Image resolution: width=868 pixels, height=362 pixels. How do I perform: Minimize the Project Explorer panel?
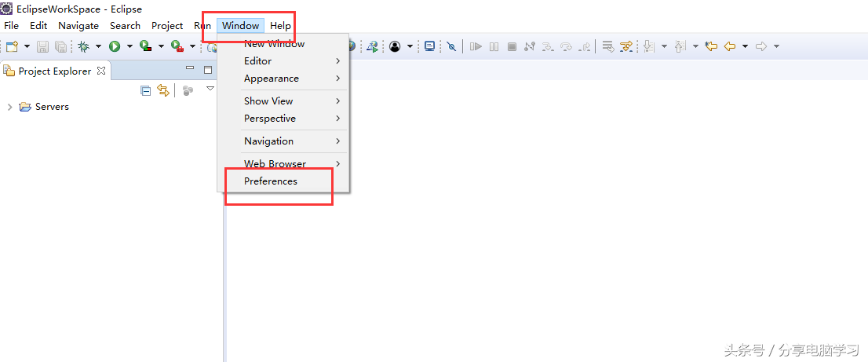[x=190, y=69]
